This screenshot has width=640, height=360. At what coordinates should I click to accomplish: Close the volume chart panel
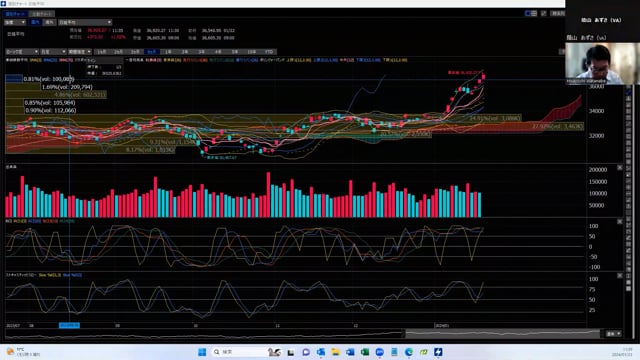[x=620, y=168]
